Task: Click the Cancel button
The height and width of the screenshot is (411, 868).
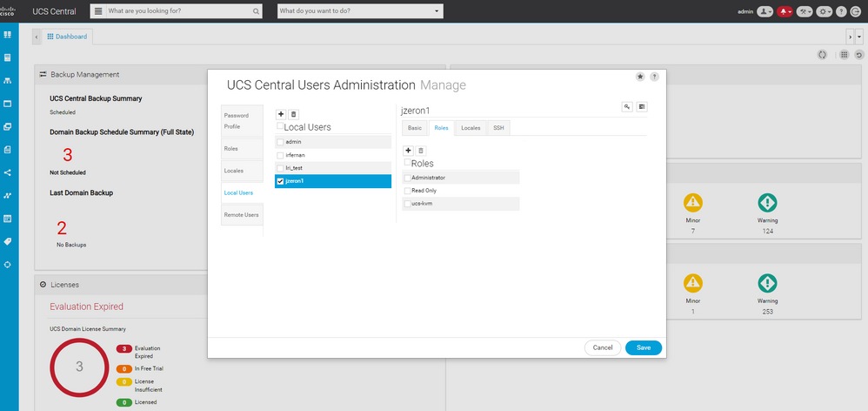Action: tap(603, 347)
